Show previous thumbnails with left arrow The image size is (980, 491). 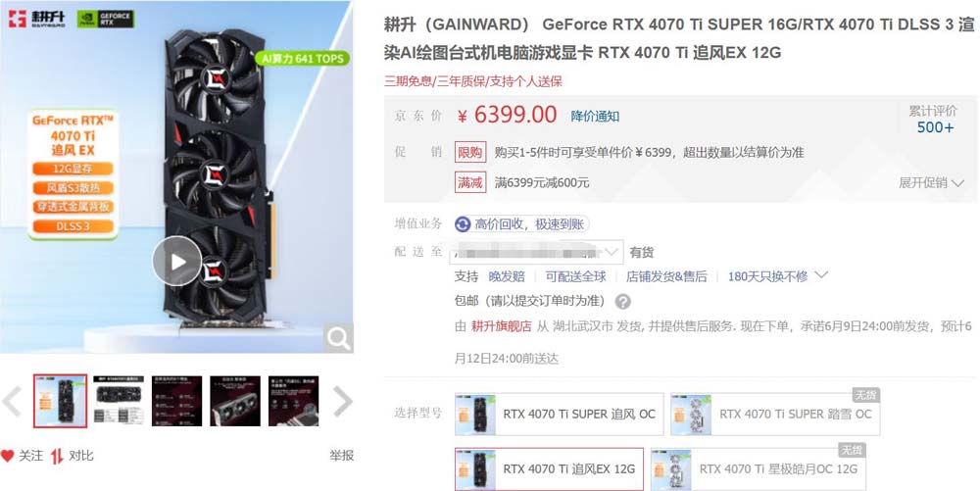[13, 401]
